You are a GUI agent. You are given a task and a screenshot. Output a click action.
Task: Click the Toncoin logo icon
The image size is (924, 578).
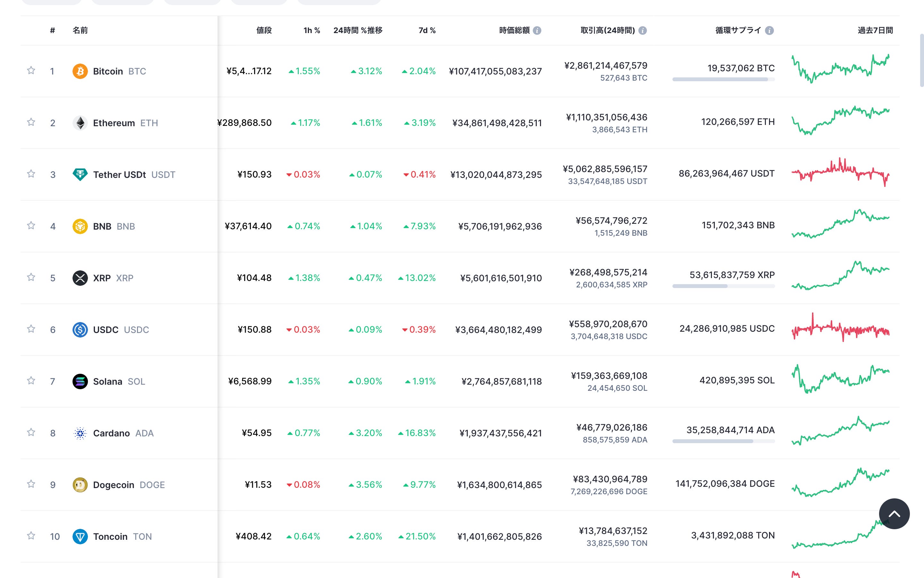[80, 536]
